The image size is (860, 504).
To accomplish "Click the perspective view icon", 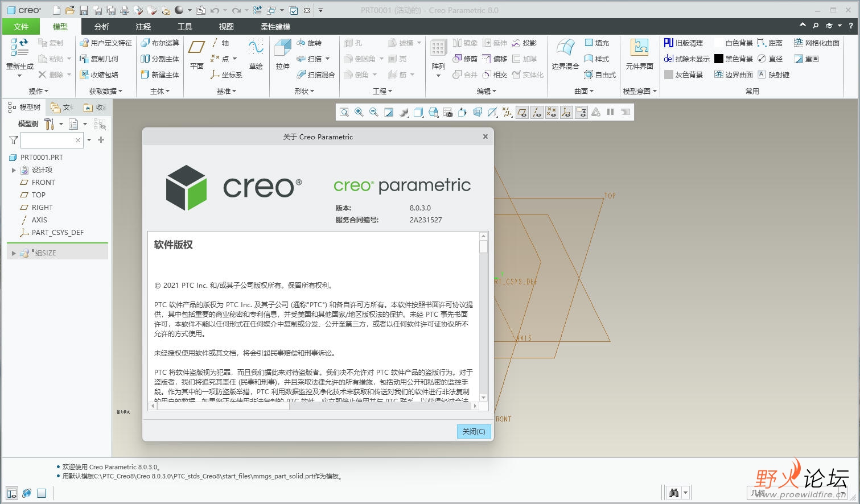I will click(478, 112).
